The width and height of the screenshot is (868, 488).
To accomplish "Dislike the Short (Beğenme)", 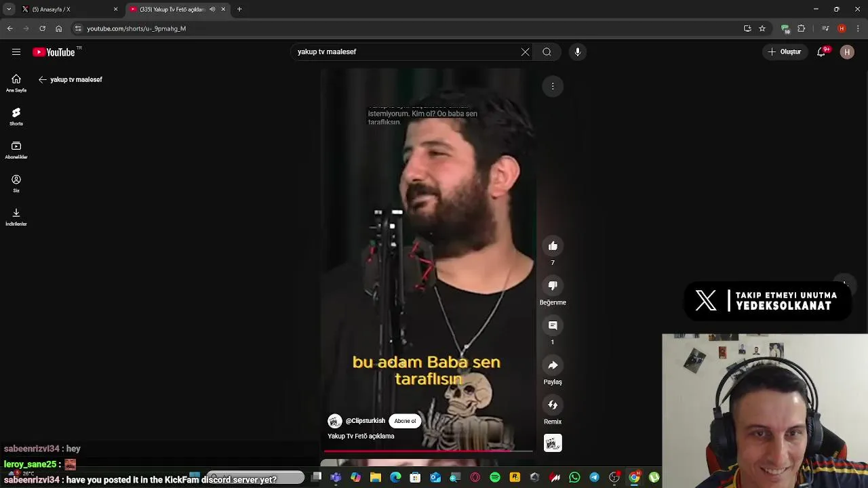I will pos(553,285).
